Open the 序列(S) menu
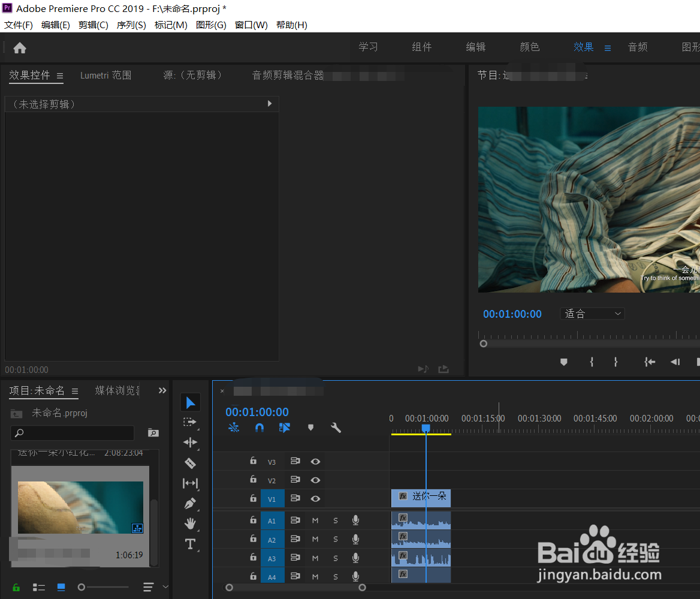The width and height of the screenshot is (700, 599). (x=131, y=25)
